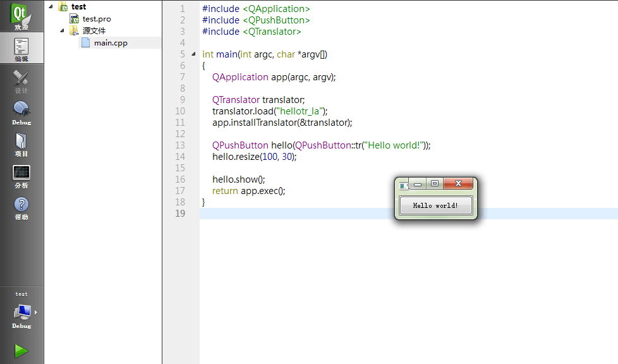
Task: Collapse the 源文件 folder node
Action: tap(63, 30)
